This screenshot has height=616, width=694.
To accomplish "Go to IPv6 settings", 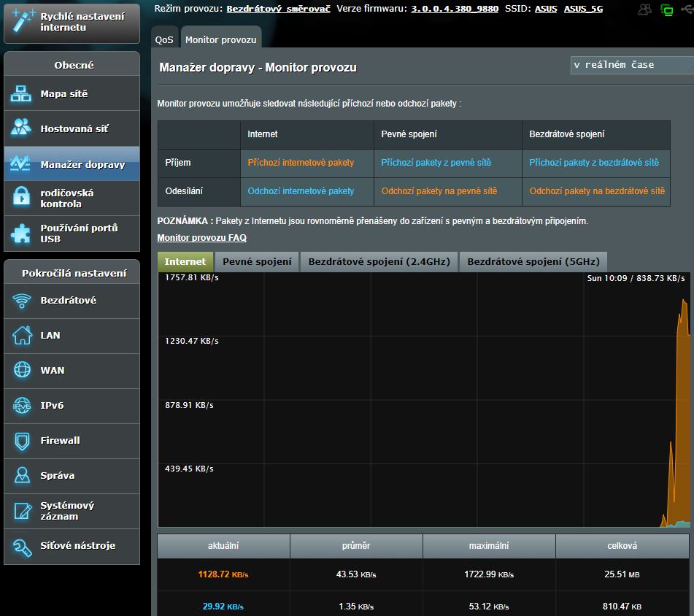I will click(72, 406).
